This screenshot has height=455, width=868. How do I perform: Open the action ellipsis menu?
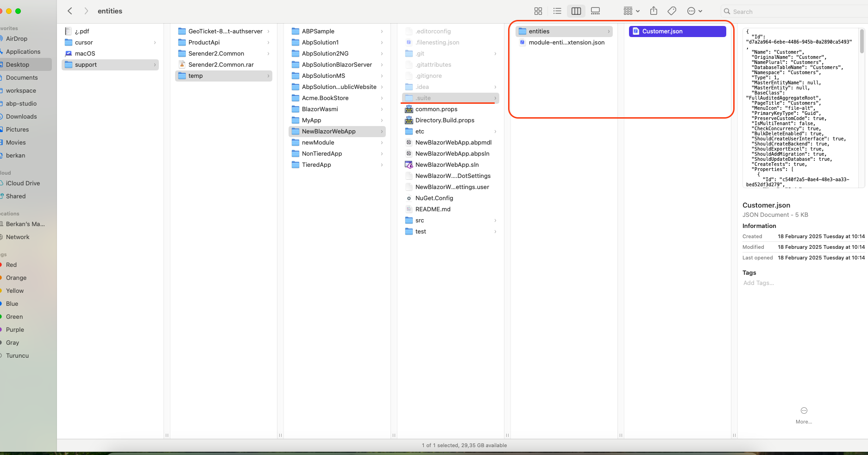point(694,11)
